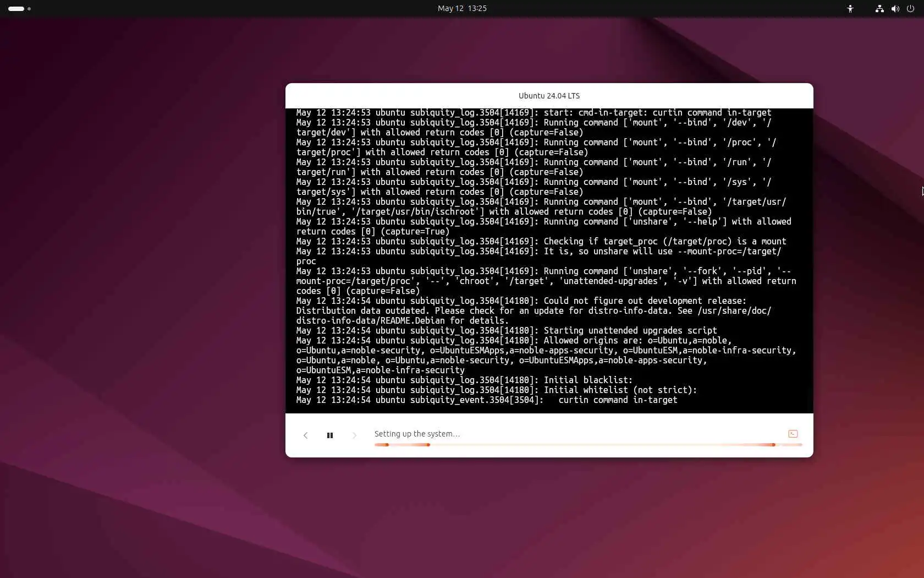Go to next installer slide
Screen dimensions: 924x578
(x=354, y=435)
